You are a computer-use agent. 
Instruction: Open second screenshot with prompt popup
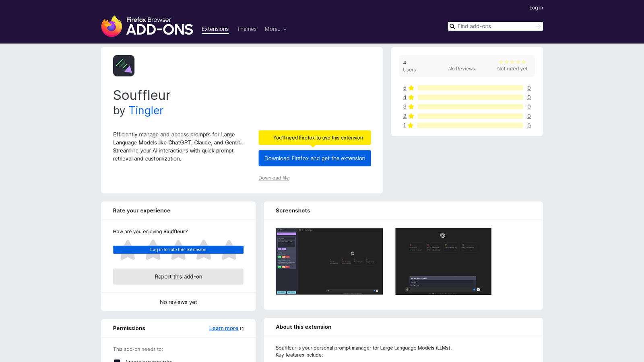point(443,261)
